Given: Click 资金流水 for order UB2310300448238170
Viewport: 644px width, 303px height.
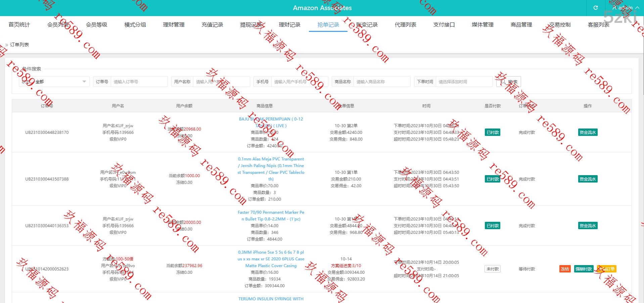Looking at the screenshot, I should pos(588,132).
